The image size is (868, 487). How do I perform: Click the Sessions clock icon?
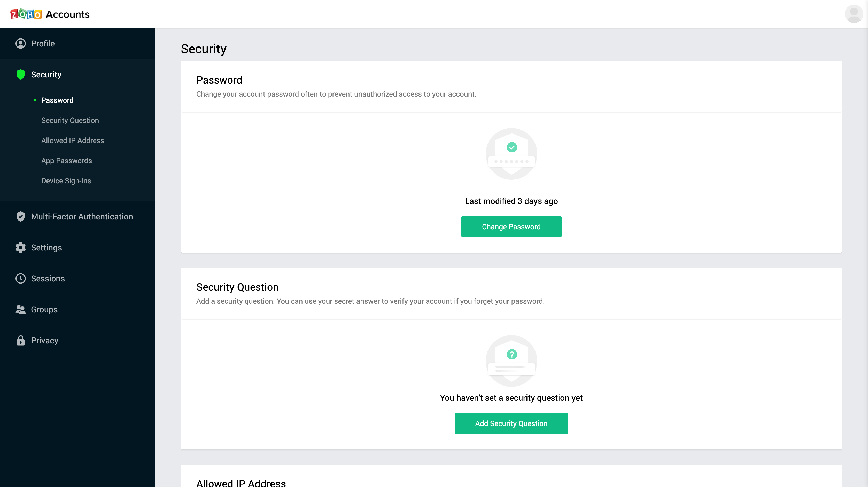[21, 279]
